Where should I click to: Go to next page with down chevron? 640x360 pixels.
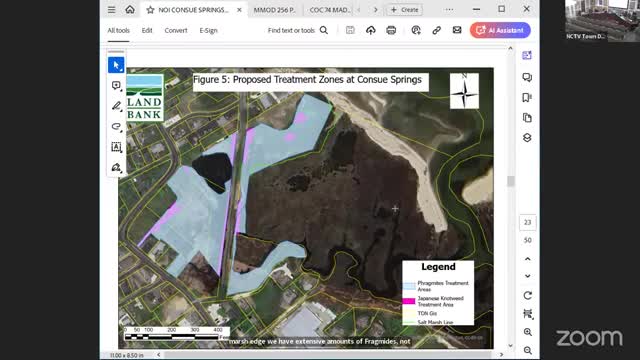point(527,276)
